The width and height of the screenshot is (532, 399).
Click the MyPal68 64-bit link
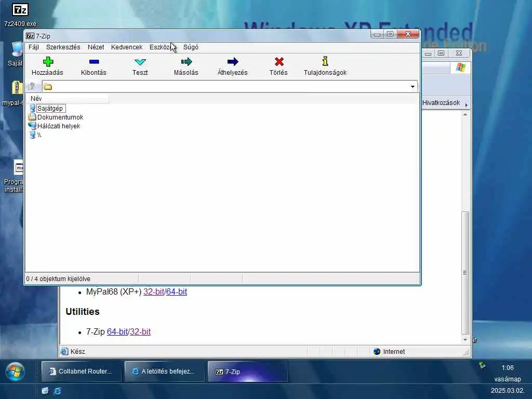click(177, 291)
